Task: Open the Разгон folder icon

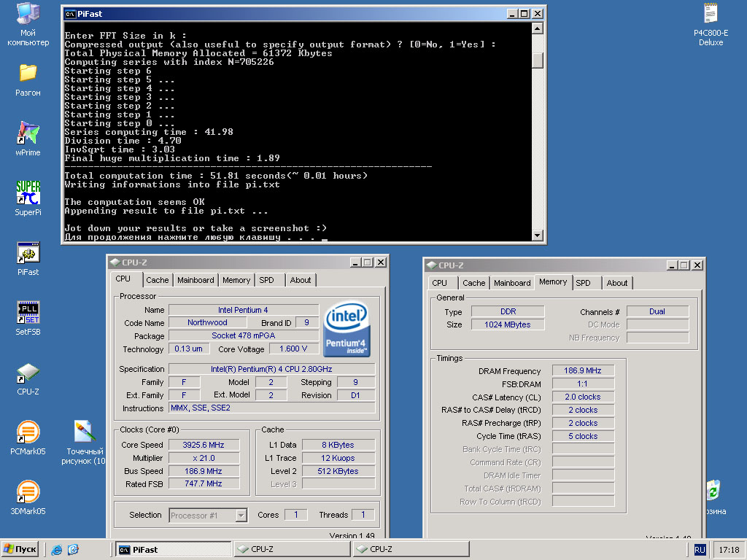Action: coord(28,73)
